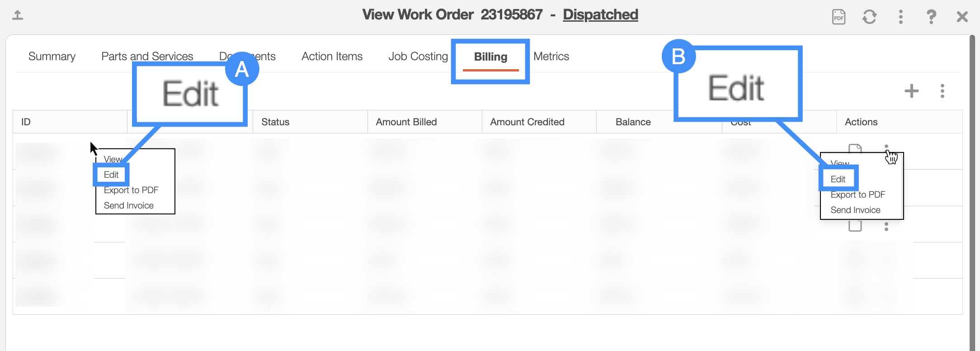Open the Metrics tab
This screenshot has width=980, height=351.
(x=551, y=57)
